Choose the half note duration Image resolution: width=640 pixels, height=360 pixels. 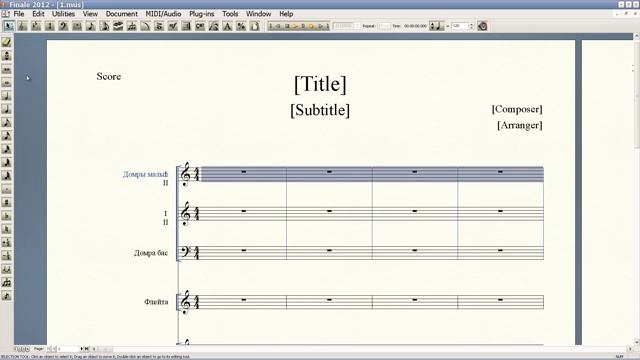(x=7, y=96)
